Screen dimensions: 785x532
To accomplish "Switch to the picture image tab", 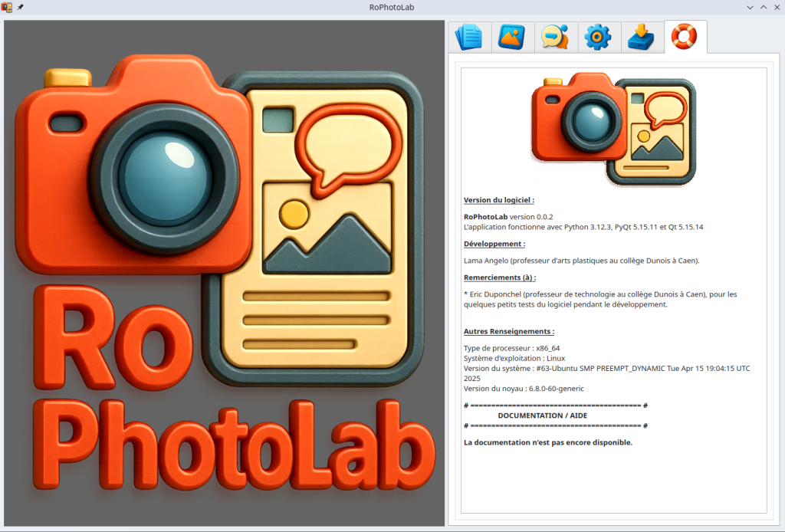I will (x=511, y=37).
